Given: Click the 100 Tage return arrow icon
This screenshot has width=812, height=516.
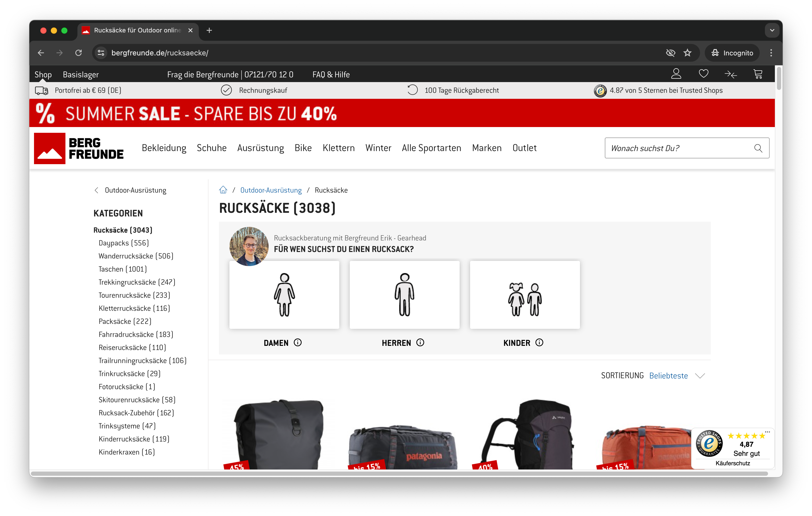Looking at the screenshot, I should tap(412, 90).
